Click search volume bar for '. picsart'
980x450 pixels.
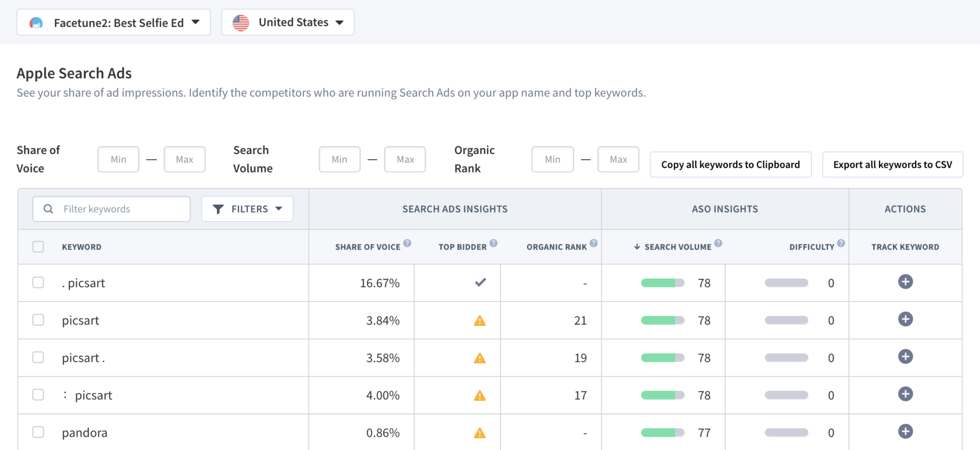[x=663, y=283]
